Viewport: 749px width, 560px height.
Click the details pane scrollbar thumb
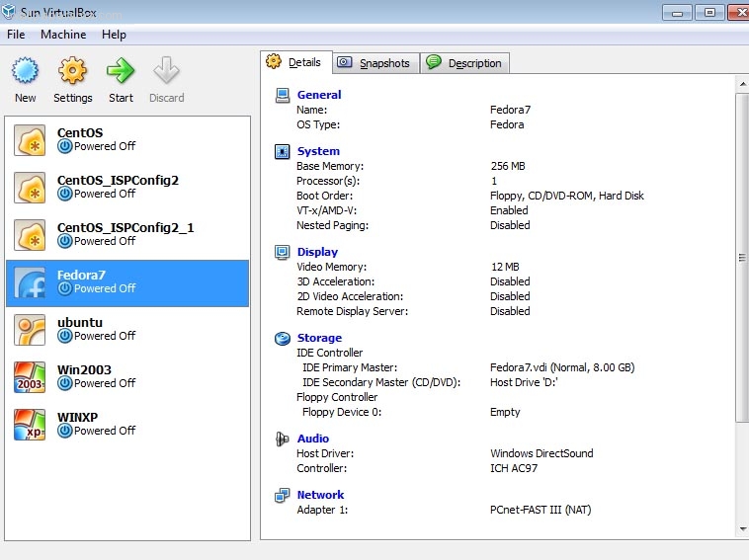742,258
